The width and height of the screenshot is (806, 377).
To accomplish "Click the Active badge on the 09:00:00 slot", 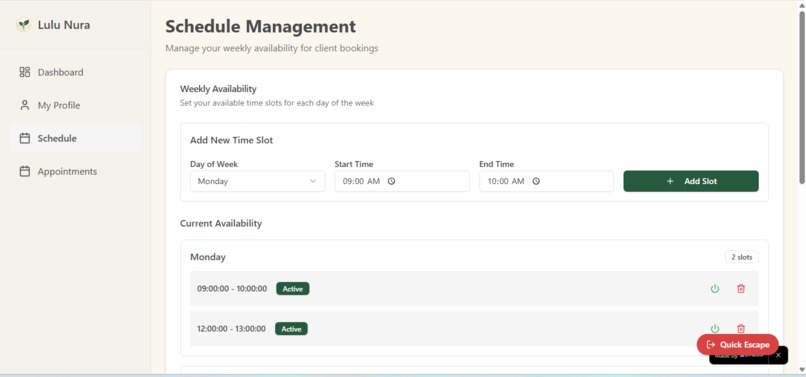I will [292, 289].
